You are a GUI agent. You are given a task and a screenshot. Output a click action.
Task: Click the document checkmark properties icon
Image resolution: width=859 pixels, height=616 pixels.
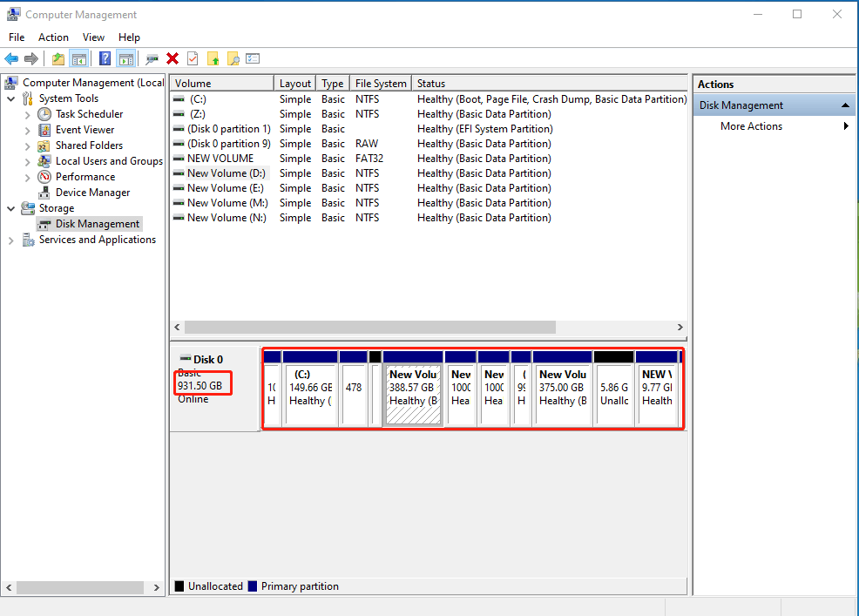(x=193, y=58)
